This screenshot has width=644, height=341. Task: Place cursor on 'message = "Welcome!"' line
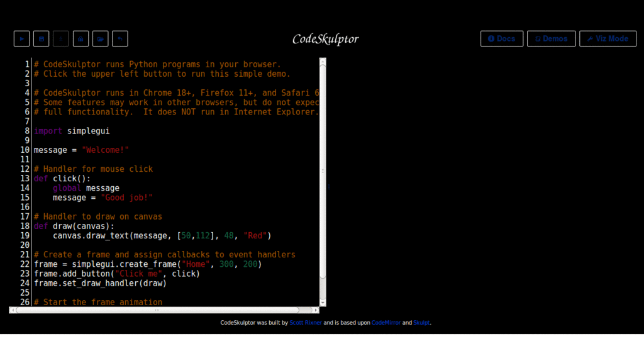[81, 150]
